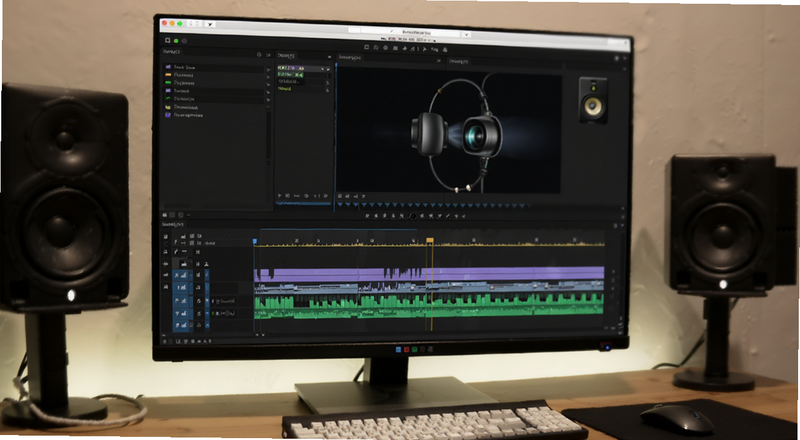Select highlighted top row in second panel list
This screenshot has width=800, height=440.
pos(302,68)
